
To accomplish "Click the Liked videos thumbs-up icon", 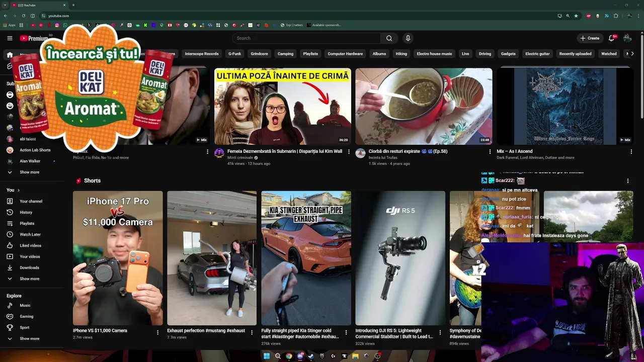I will [10, 245].
